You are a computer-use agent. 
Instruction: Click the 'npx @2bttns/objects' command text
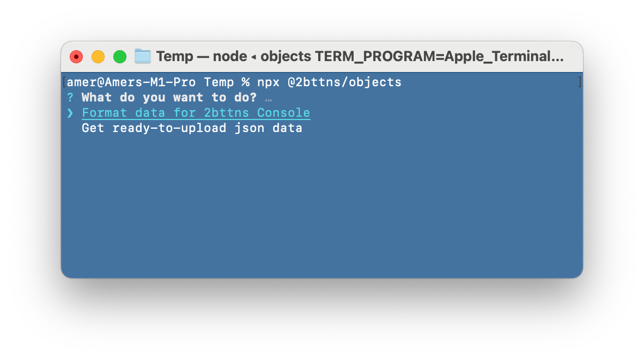coord(330,82)
